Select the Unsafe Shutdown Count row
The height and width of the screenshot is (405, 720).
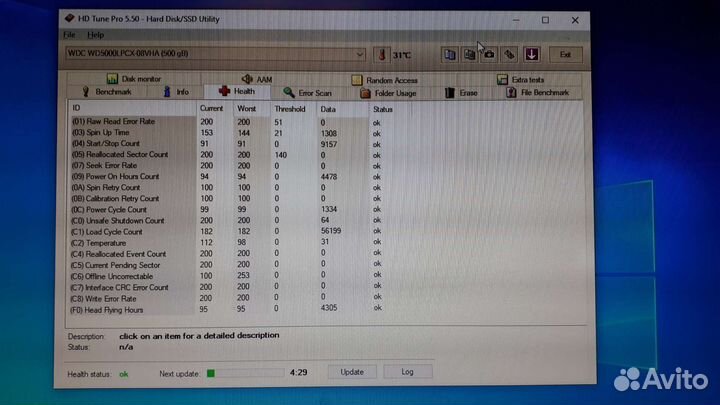[x=227, y=221]
